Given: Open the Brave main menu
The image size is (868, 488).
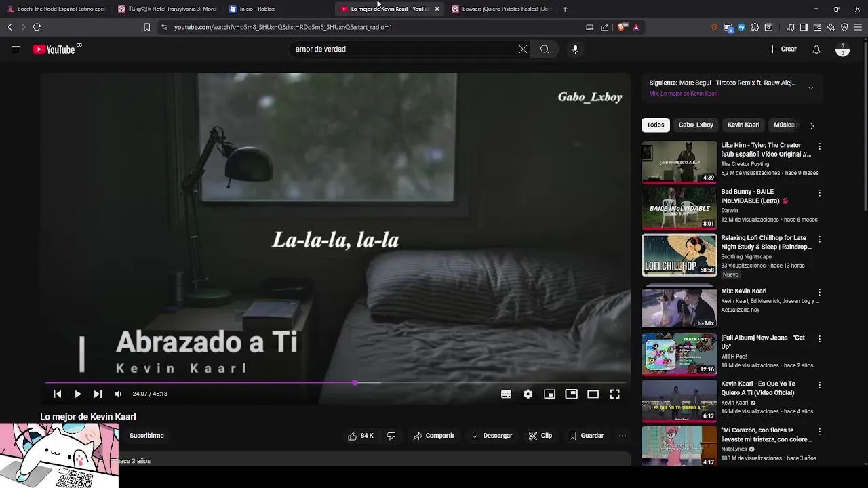Looking at the screenshot, I should (x=858, y=27).
